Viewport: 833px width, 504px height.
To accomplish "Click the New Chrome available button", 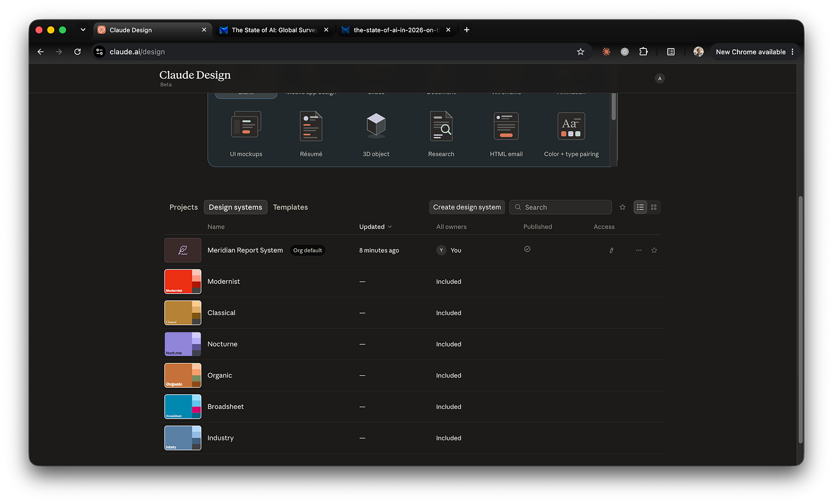I will 751,51.
